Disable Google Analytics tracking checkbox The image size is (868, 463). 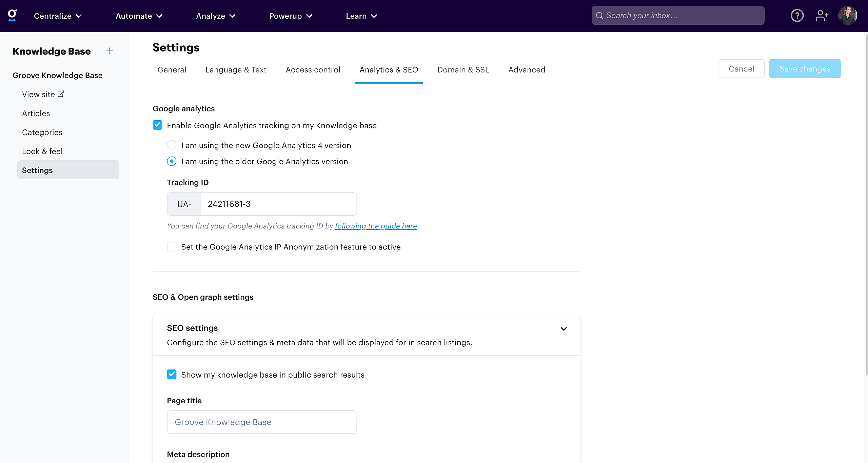coord(157,125)
